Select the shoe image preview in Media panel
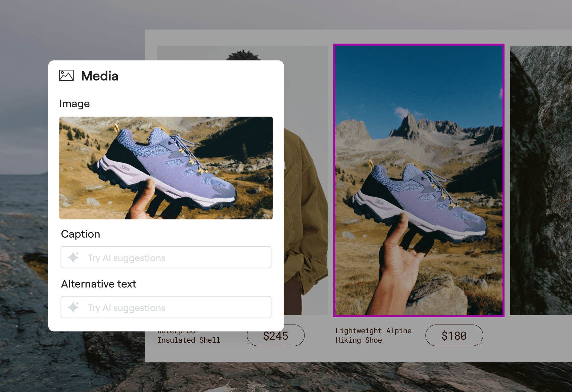 coord(166,168)
